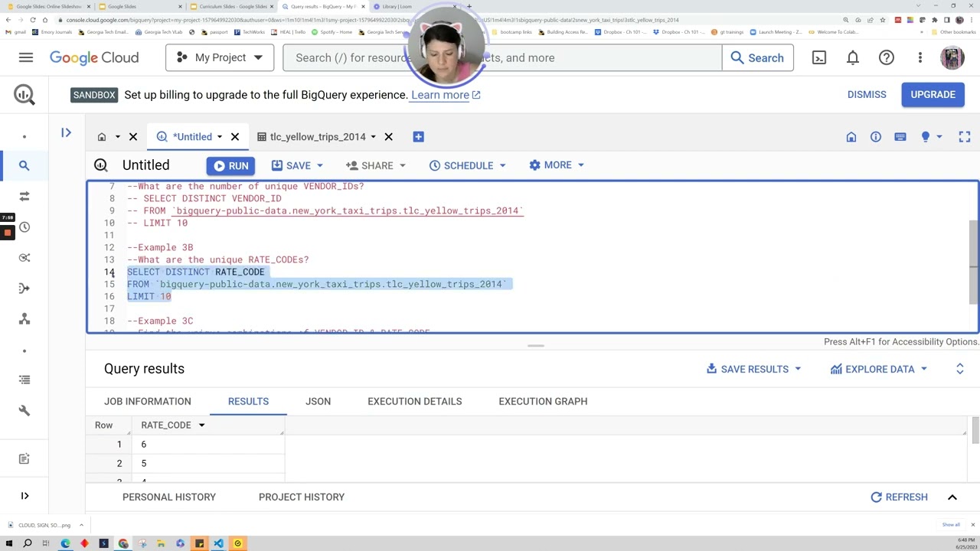
Task: Toggle query results panel size
Action: 960,369
